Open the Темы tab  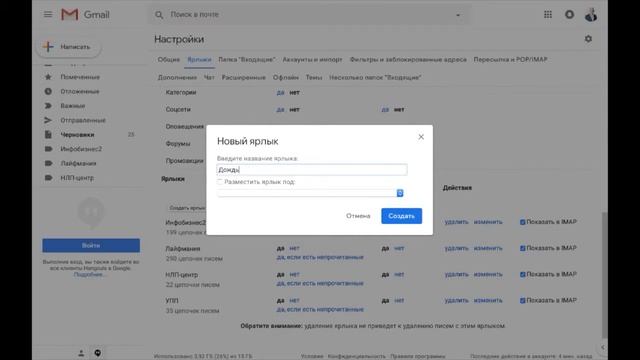coord(314,78)
